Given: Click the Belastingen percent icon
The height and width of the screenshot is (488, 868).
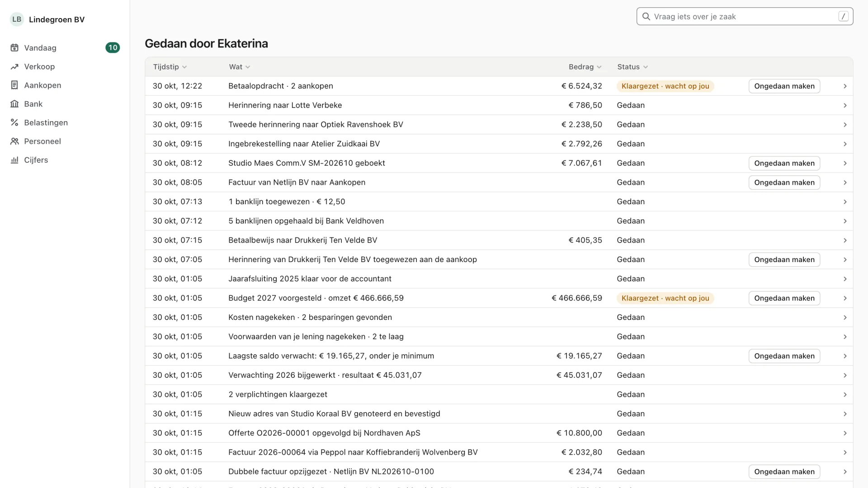Looking at the screenshot, I should click(14, 122).
